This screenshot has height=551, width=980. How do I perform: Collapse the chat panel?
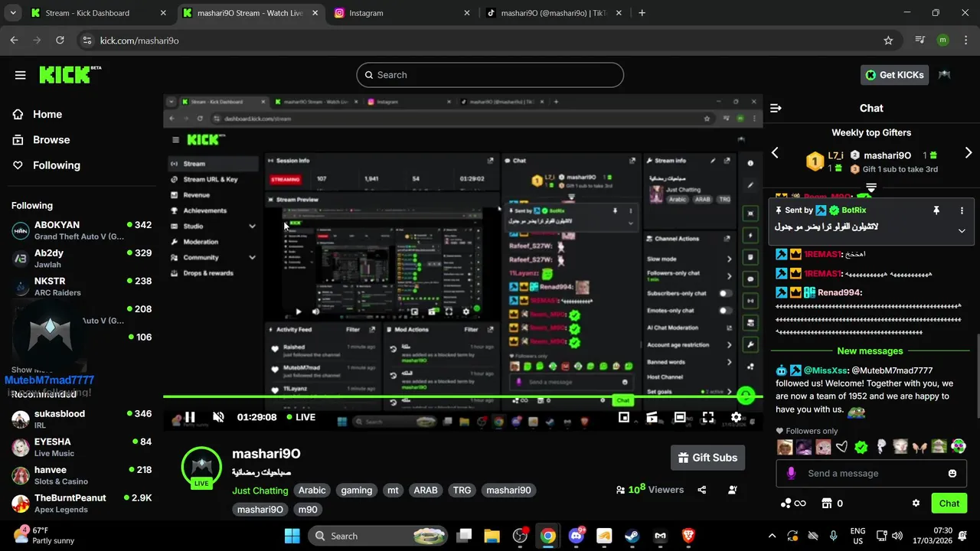pos(776,109)
